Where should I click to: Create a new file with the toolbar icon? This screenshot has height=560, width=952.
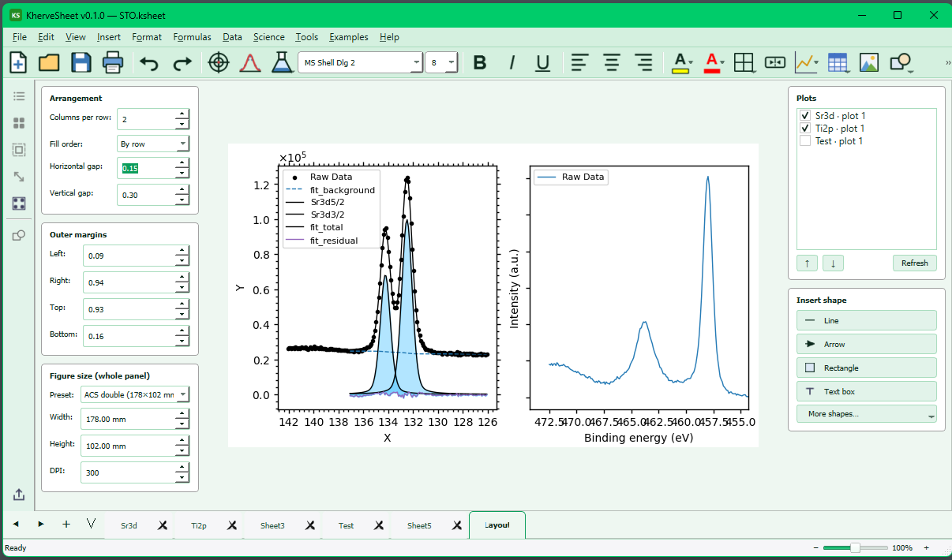(17, 62)
